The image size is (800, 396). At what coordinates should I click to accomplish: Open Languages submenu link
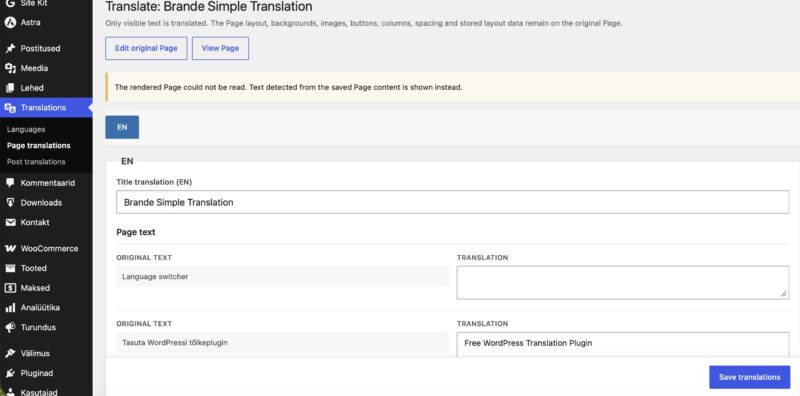click(x=26, y=130)
